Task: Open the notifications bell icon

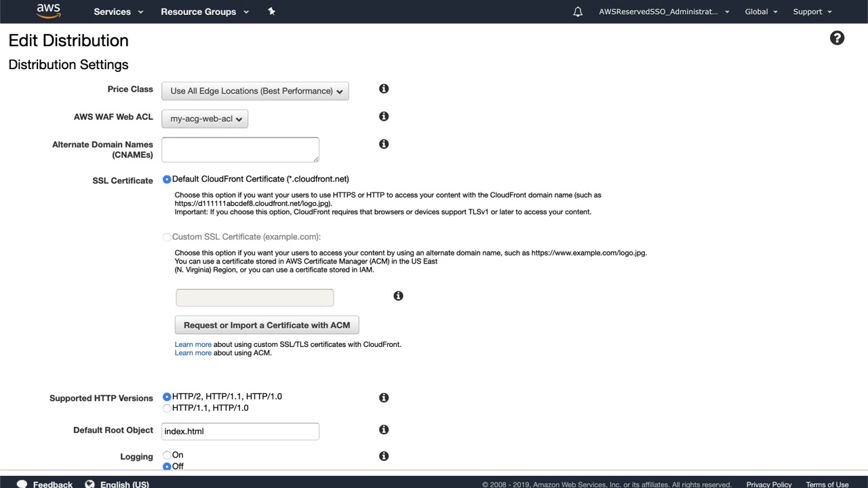Action: click(x=578, y=12)
